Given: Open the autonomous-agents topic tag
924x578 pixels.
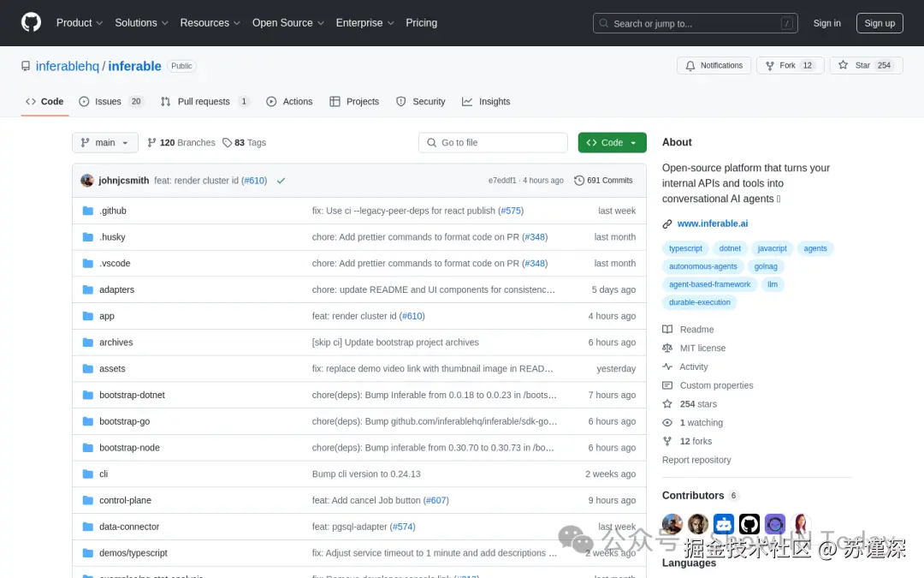Looking at the screenshot, I should (703, 266).
